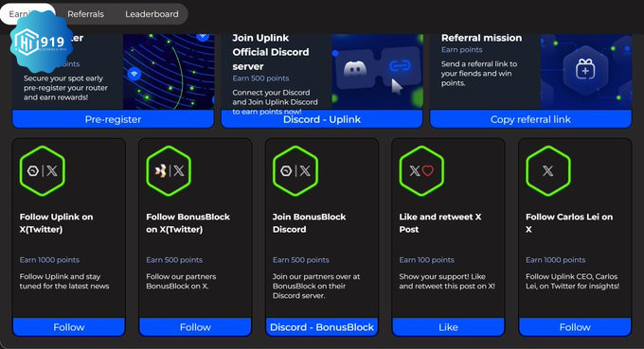Click 'Earn 500 points' in BonusBlock X card

(x=174, y=260)
